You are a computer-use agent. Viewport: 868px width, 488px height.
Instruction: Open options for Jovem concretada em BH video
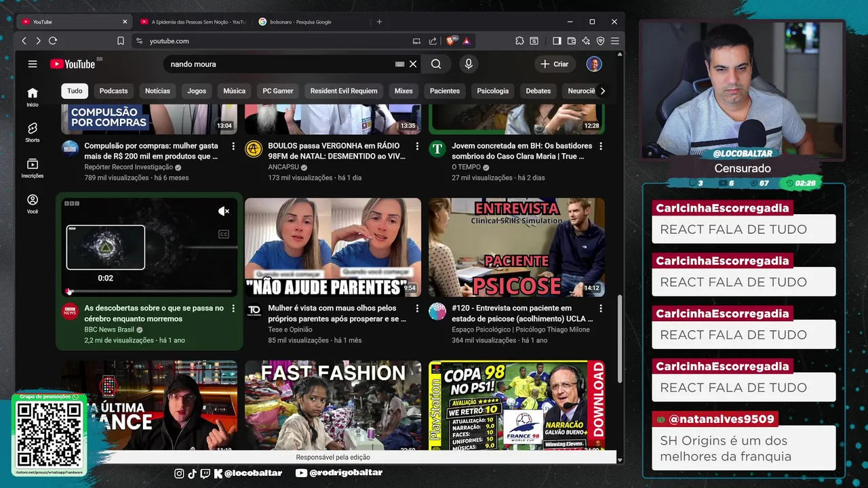pyautogui.click(x=600, y=146)
